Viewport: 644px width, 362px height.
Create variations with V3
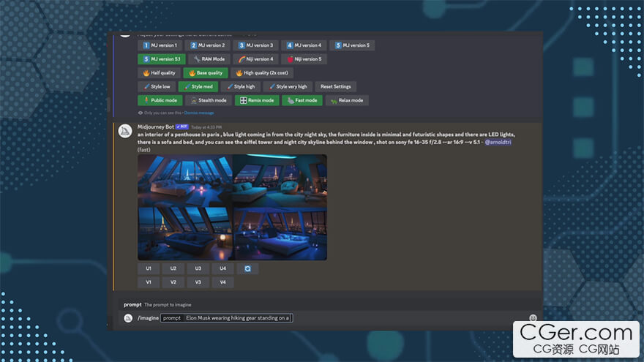(198, 282)
